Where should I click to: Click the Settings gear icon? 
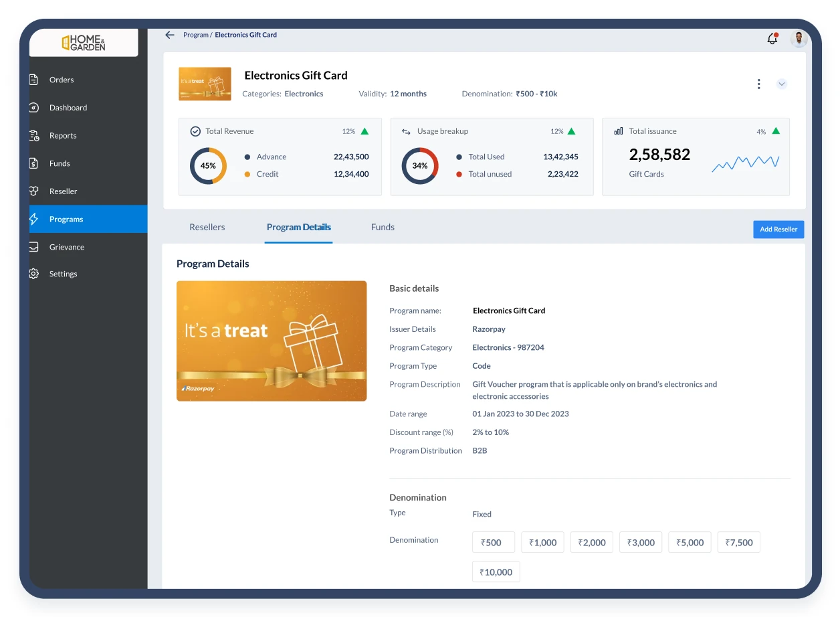point(34,274)
